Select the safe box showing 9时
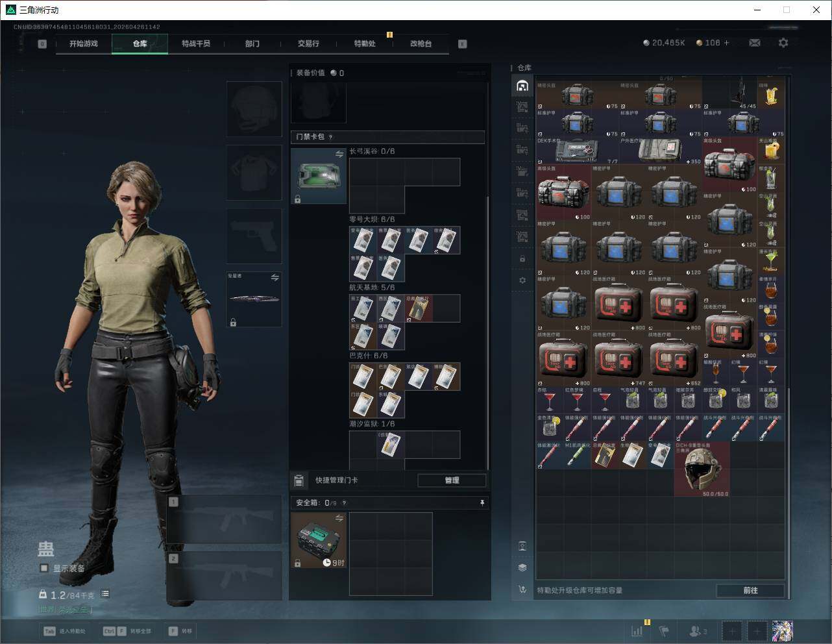Screen dimensions: 832x644 pyautogui.click(x=318, y=540)
